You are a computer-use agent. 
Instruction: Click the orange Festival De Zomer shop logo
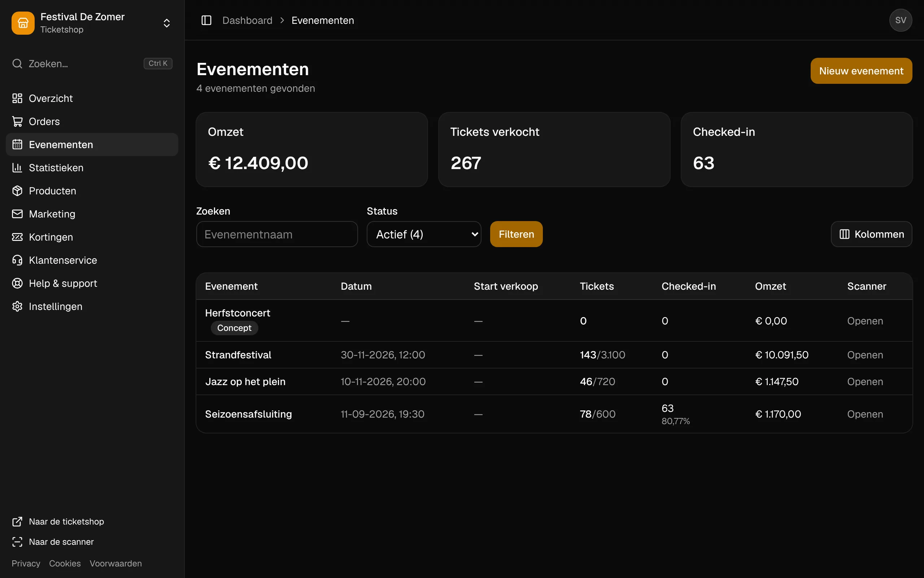(x=23, y=23)
